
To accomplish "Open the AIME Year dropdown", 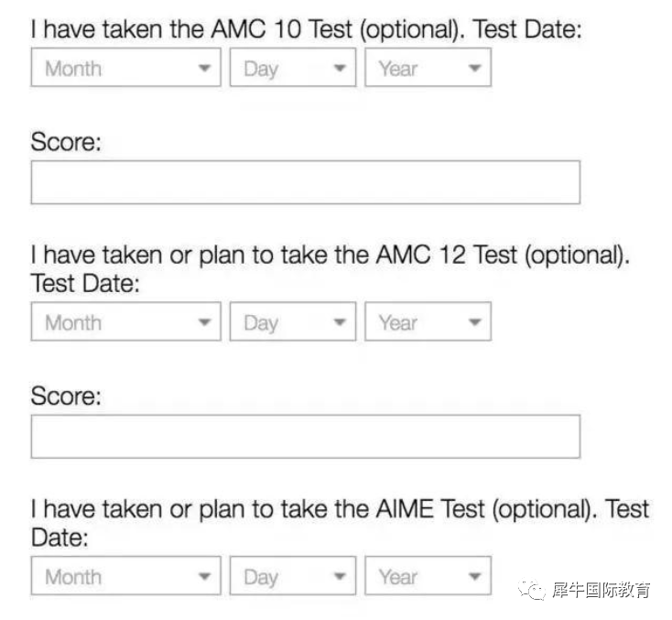I will point(428,576).
